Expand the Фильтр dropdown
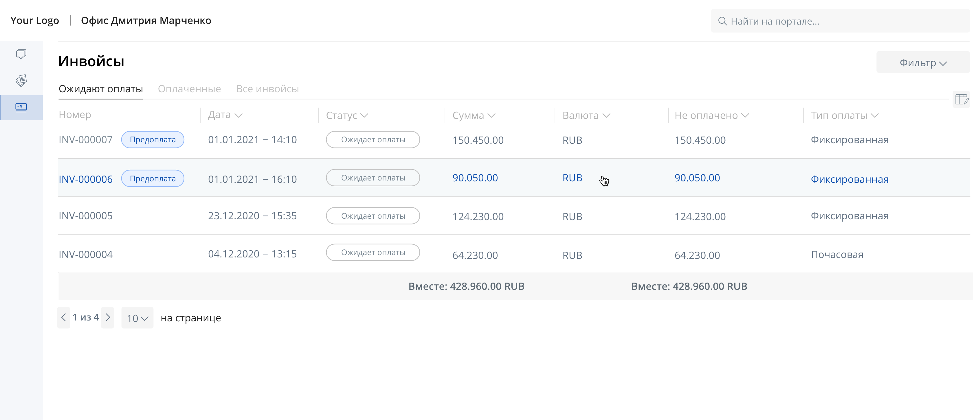 click(923, 62)
